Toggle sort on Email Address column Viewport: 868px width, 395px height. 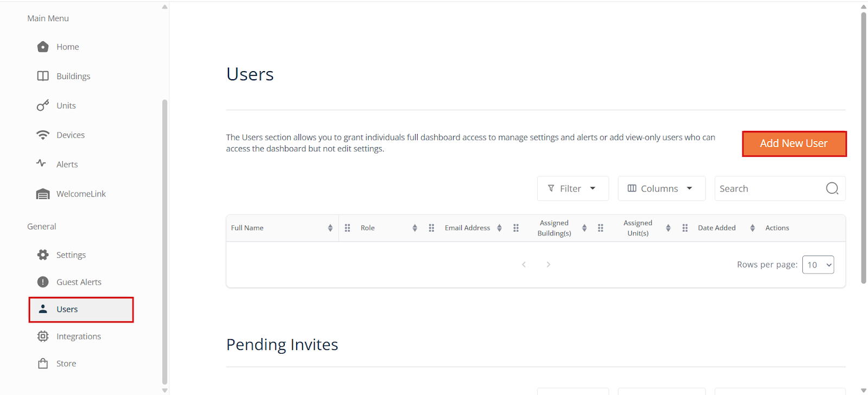(x=499, y=228)
